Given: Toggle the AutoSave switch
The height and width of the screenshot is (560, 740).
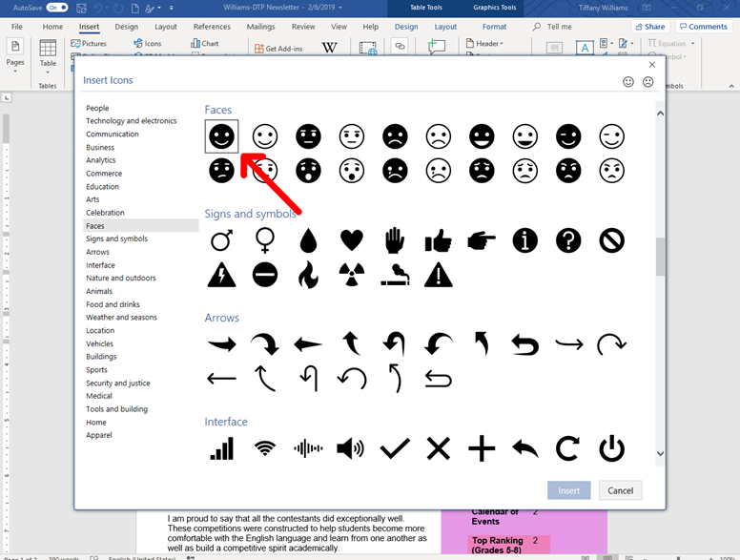Looking at the screenshot, I should 56,8.
